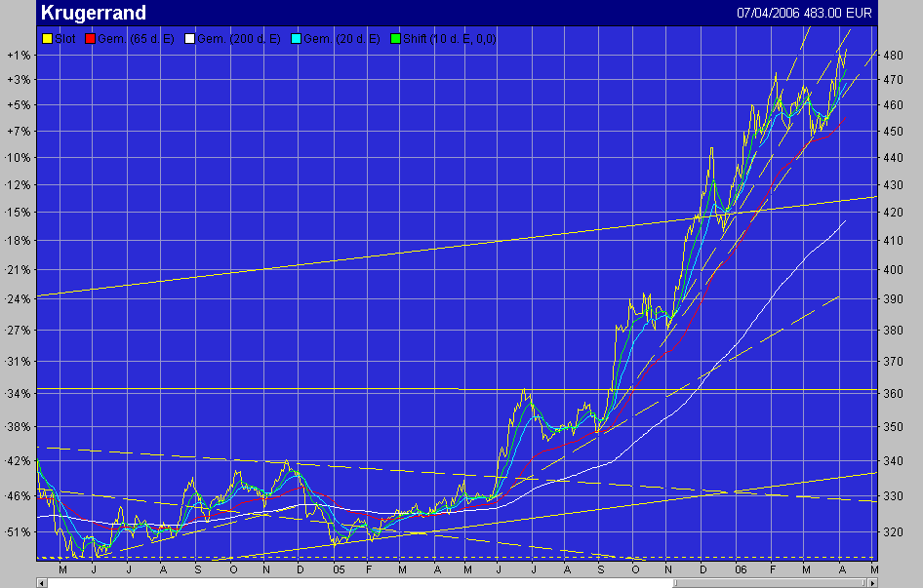The height and width of the screenshot is (588, 923).
Task: Click the '-10%' percent axis label
Action: [x=18, y=158]
